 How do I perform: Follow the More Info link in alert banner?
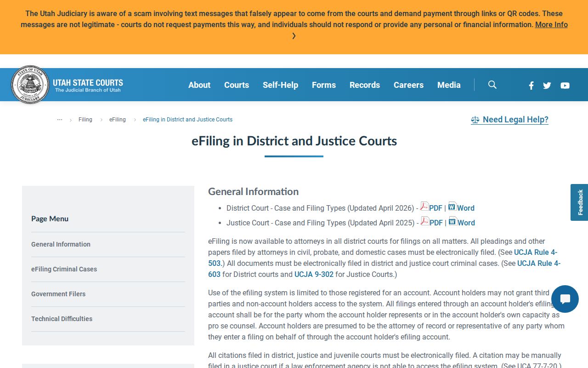(x=551, y=24)
